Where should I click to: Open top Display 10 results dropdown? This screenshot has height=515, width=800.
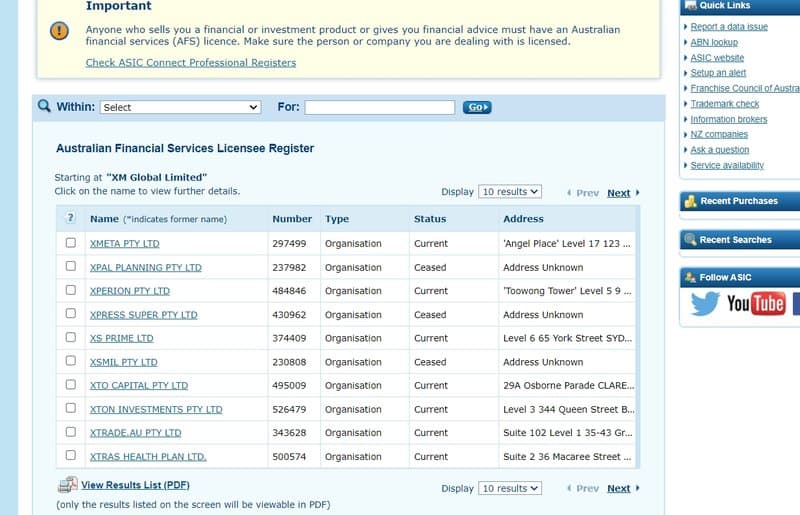(x=510, y=192)
